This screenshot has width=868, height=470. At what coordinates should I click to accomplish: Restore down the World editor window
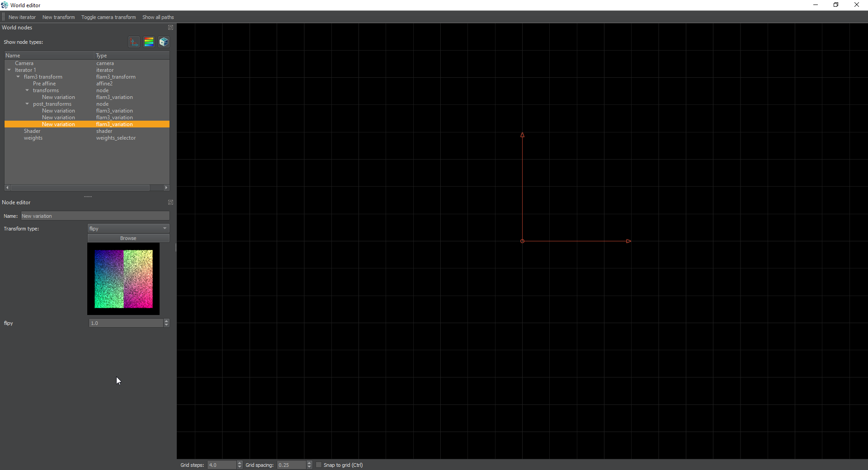pos(836,5)
